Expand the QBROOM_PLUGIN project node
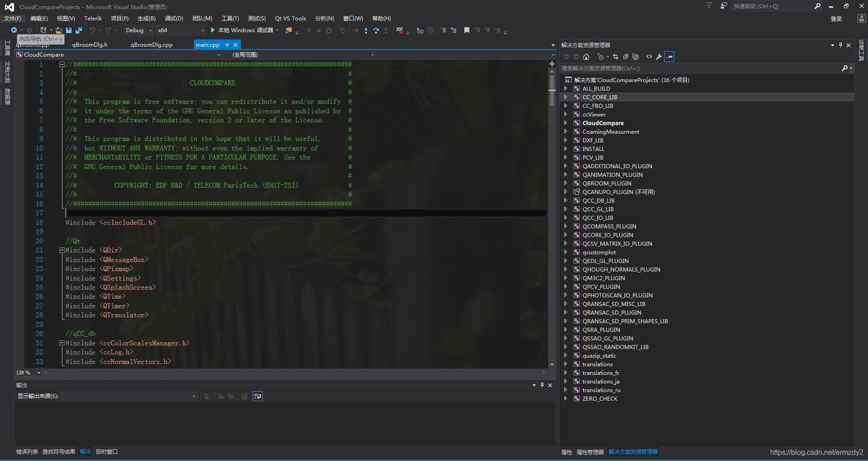Image resolution: width=868 pixels, height=461 pixels. tap(565, 183)
